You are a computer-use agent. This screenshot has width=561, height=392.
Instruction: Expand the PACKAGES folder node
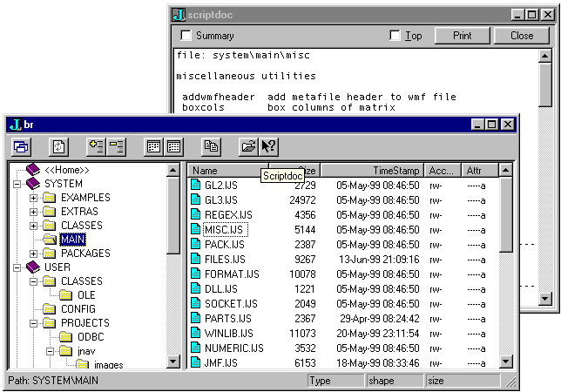34,253
